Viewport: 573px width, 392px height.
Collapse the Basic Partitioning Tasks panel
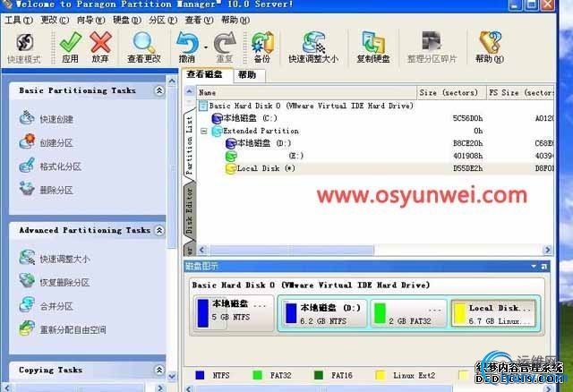pyautogui.click(x=159, y=90)
